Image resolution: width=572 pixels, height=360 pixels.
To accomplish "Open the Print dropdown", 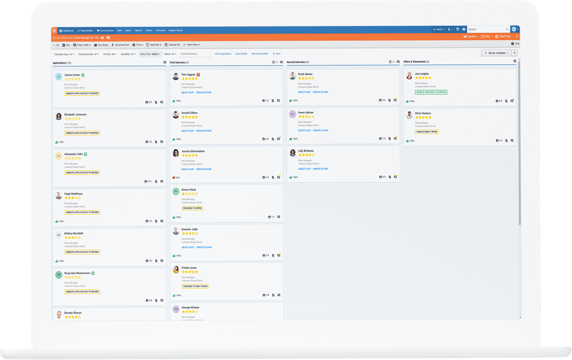I will 138,45.
